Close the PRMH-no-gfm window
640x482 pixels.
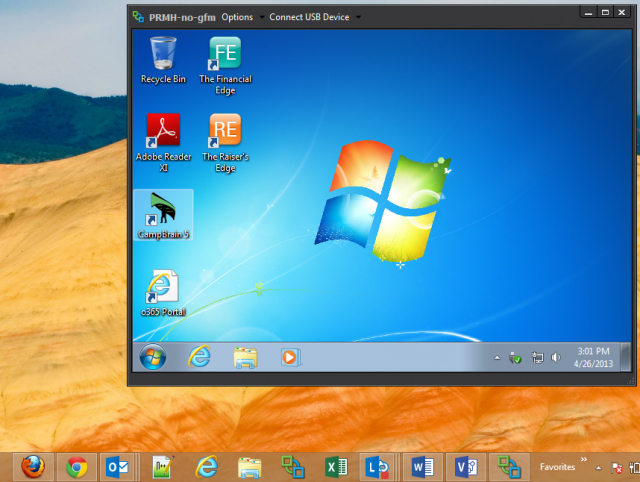[622, 13]
